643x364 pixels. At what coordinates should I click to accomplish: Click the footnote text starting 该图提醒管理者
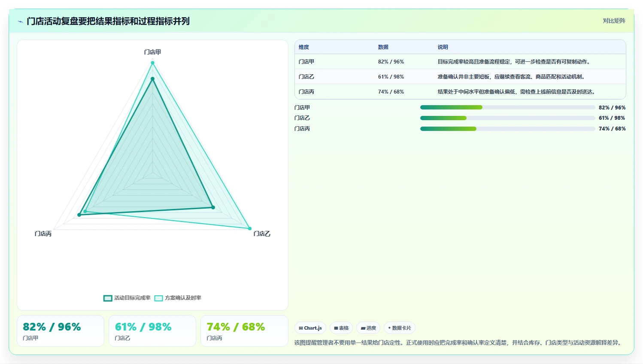[458, 343]
